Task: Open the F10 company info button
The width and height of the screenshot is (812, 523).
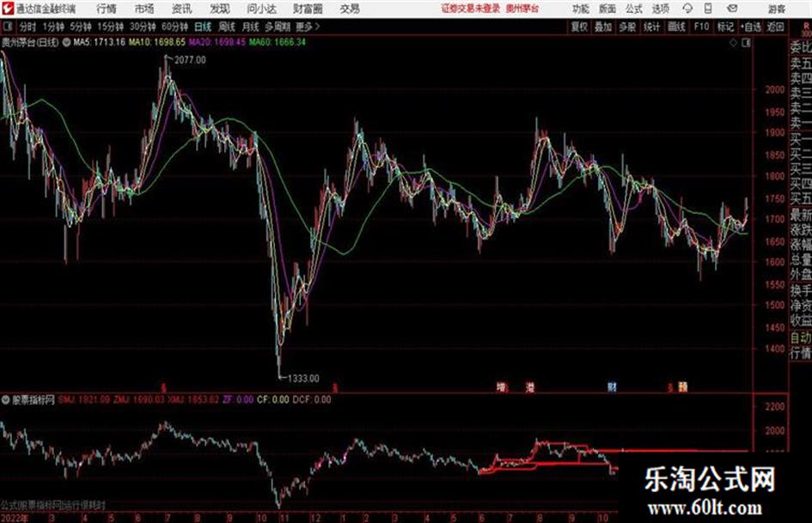Action: click(x=702, y=27)
